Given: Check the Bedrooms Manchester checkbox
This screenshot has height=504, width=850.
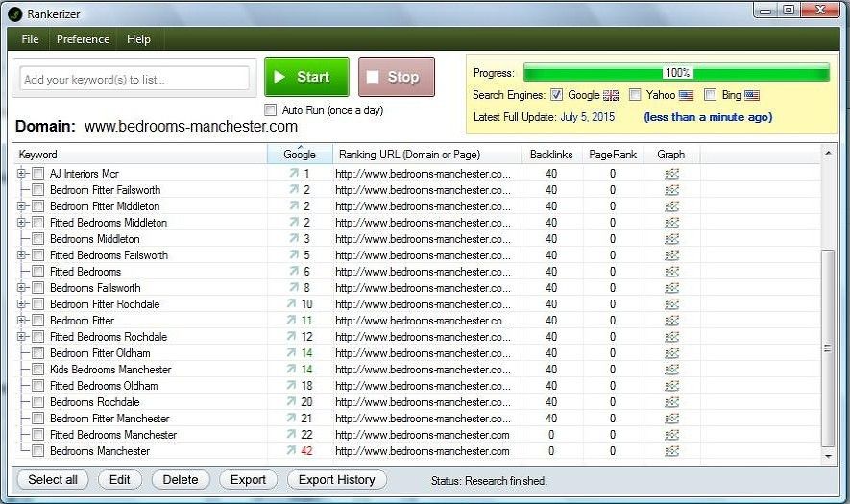Looking at the screenshot, I should click(38, 451).
